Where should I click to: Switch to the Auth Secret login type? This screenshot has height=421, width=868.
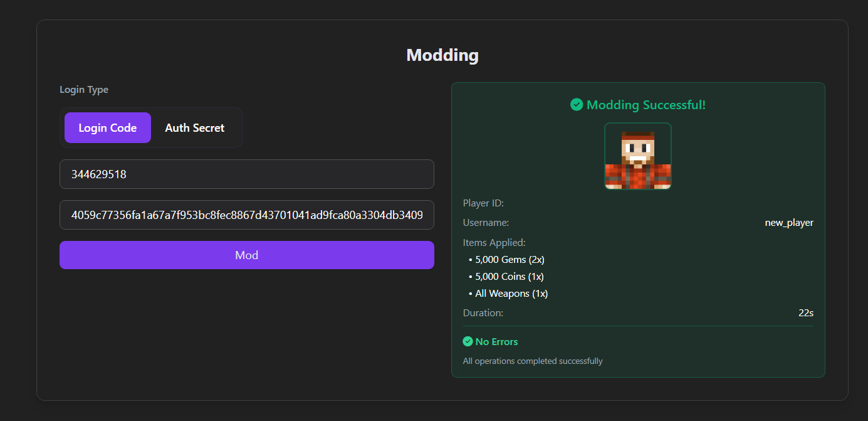pos(194,127)
